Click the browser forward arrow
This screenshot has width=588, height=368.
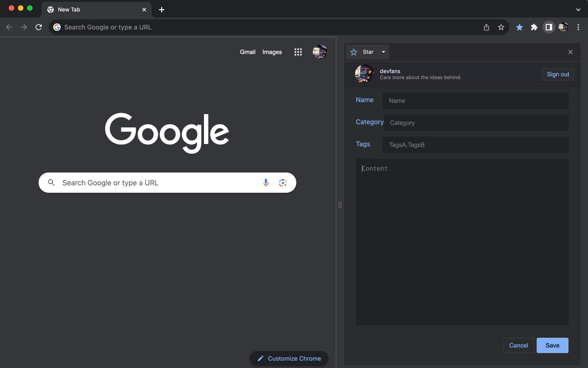24,27
